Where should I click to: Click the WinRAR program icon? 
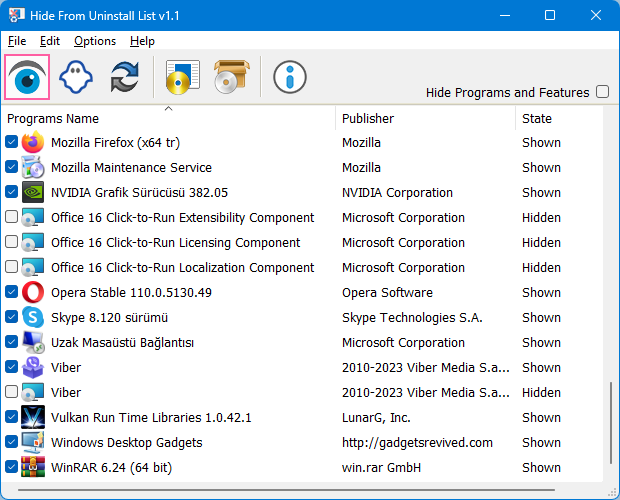[x=33, y=467]
